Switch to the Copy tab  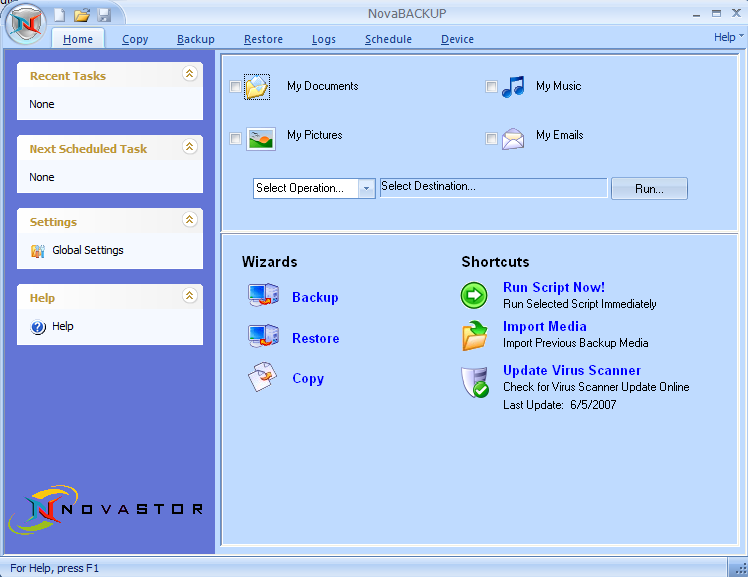tap(135, 39)
